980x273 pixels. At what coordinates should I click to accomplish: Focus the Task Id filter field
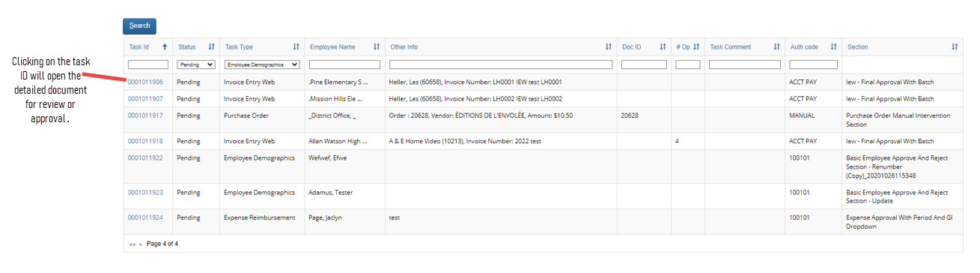click(x=148, y=64)
